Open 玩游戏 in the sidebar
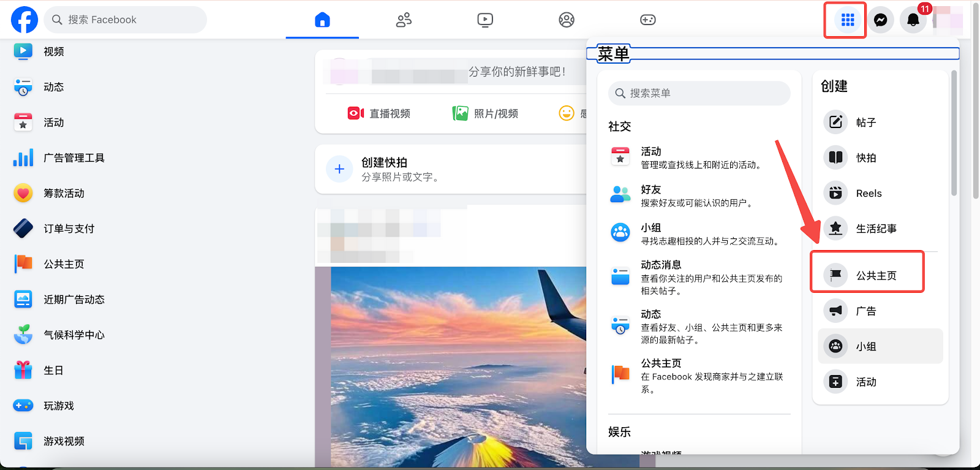 pos(59,406)
